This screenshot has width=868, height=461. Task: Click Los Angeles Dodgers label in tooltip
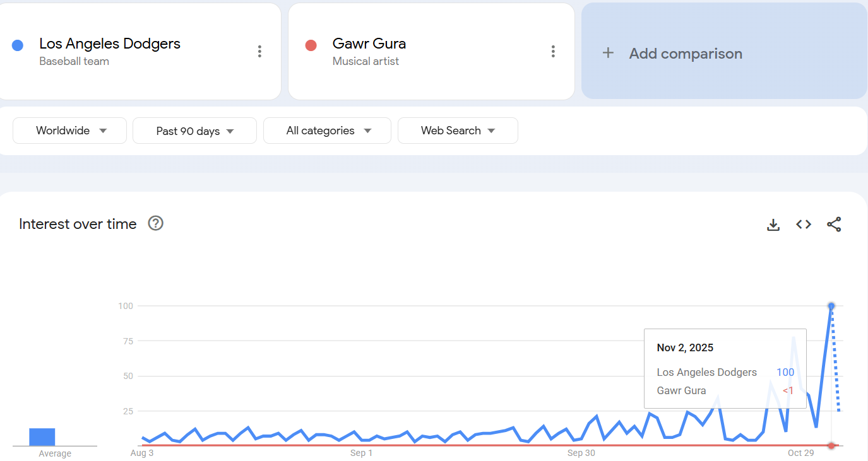point(707,372)
